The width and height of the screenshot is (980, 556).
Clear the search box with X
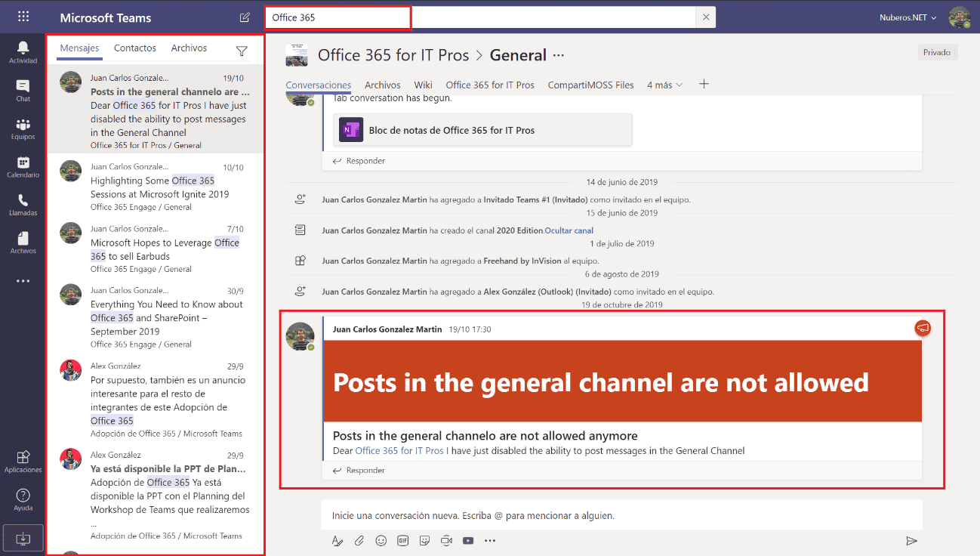click(x=705, y=17)
